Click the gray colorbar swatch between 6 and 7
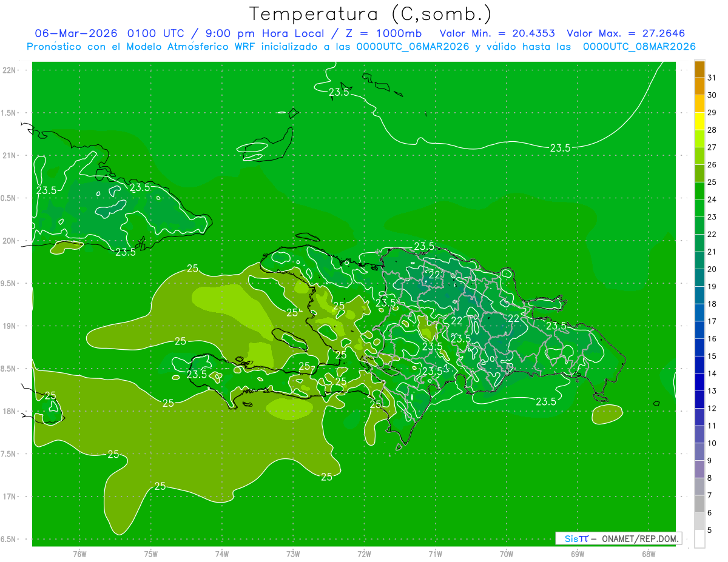The image size is (728, 562). click(x=699, y=504)
